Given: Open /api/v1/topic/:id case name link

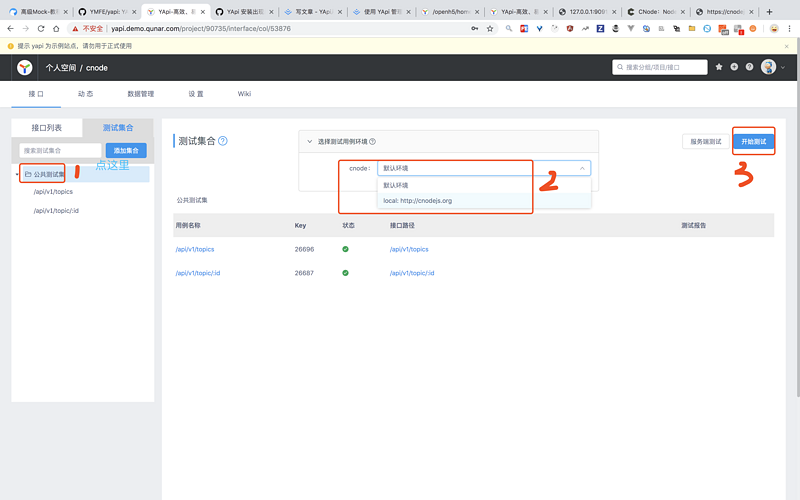Looking at the screenshot, I should [198, 273].
